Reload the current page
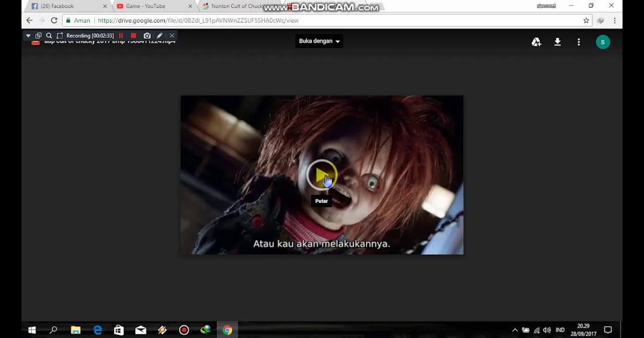 (x=54, y=20)
